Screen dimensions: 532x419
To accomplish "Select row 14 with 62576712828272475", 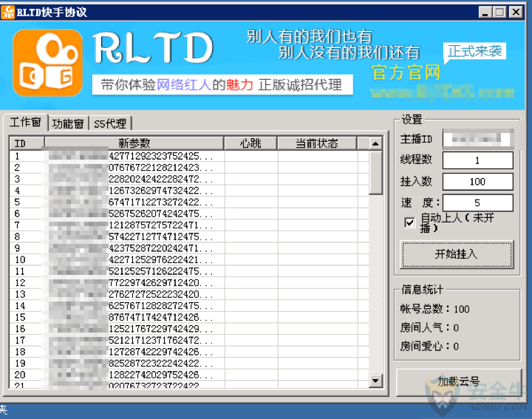I will [x=189, y=306].
